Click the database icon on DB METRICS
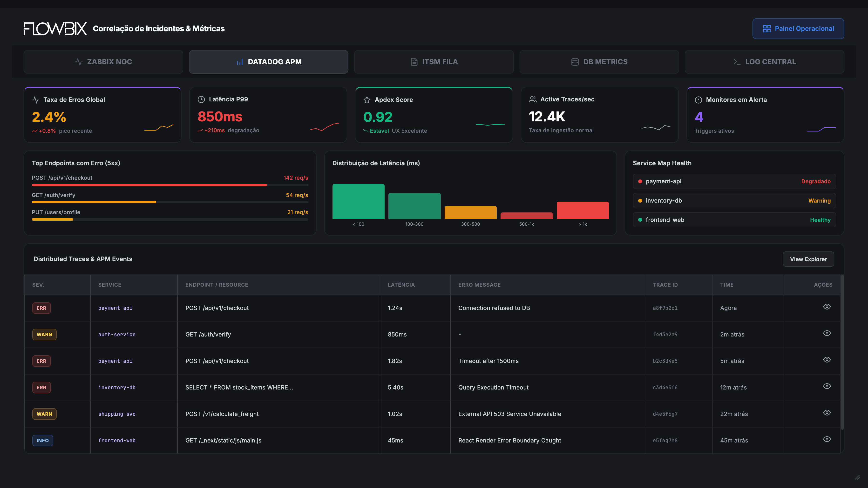The width and height of the screenshot is (868, 488). (x=575, y=62)
